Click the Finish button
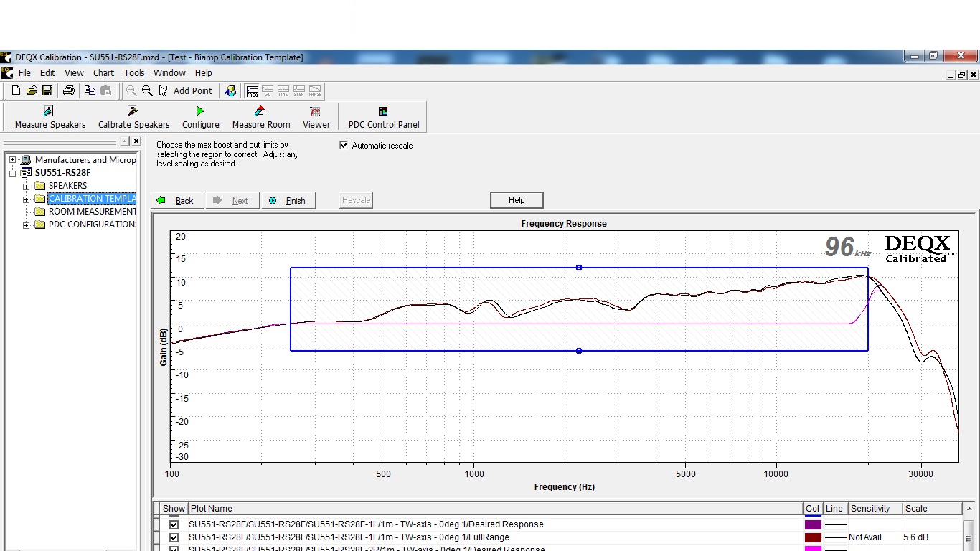Viewport: 980px width, 551px height. 288,201
